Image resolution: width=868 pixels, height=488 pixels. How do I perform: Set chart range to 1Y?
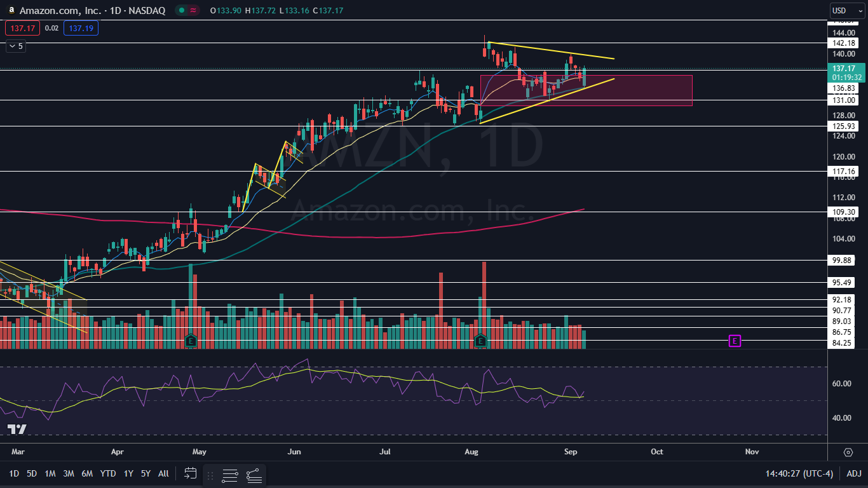click(x=128, y=473)
